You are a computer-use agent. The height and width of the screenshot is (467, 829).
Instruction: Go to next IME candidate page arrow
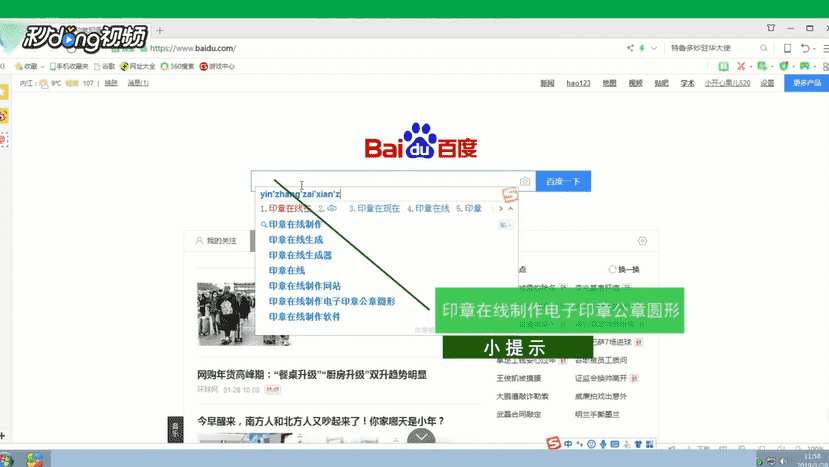(501, 208)
